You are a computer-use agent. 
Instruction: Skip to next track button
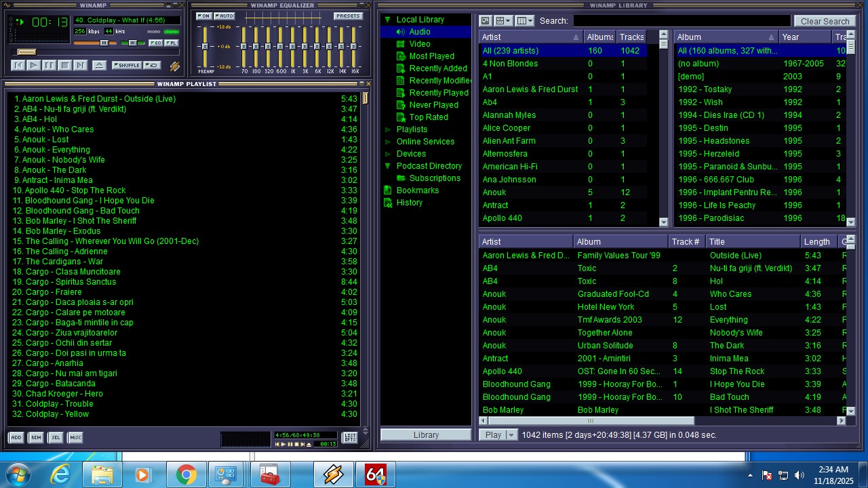(x=80, y=66)
